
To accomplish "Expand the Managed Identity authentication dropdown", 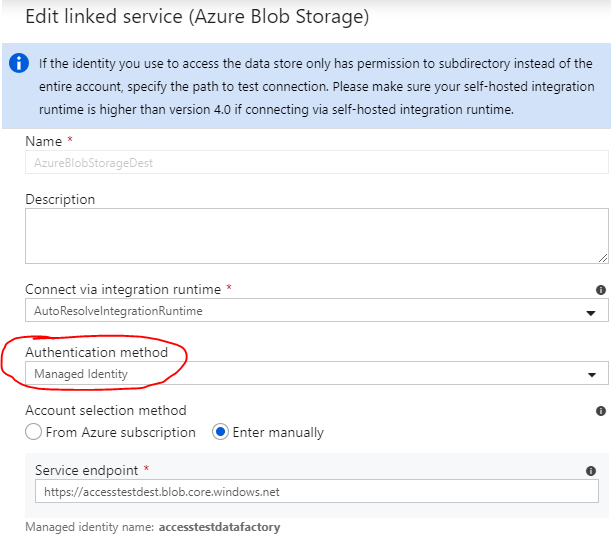I will click(x=300, y=374).
